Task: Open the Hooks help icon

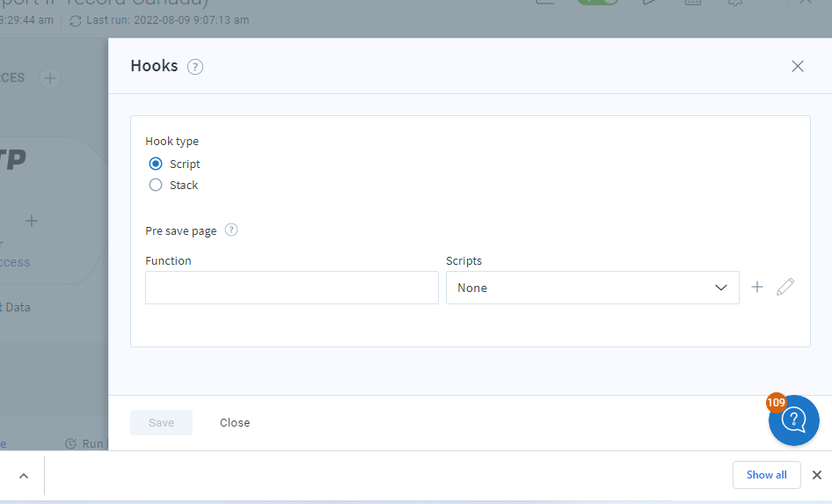Action: [x=194, y=67]
